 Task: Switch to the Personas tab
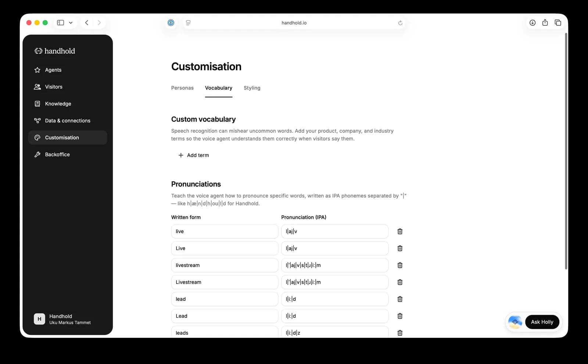point(182,88)
